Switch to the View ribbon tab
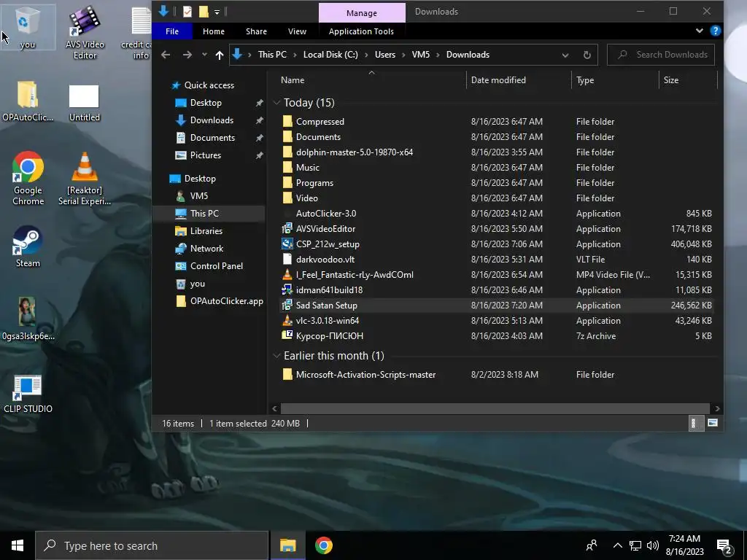This screenshot has width=747, height=560. tap(297, 31)
